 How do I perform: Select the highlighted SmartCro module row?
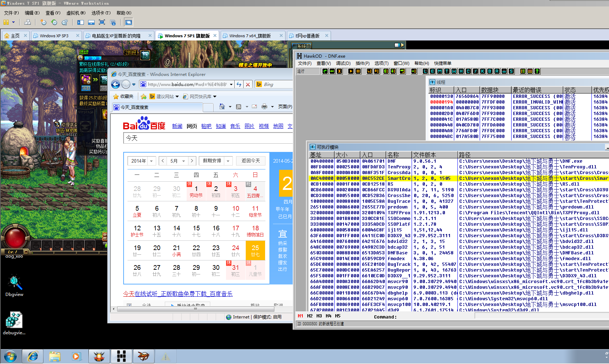point(459,178)
